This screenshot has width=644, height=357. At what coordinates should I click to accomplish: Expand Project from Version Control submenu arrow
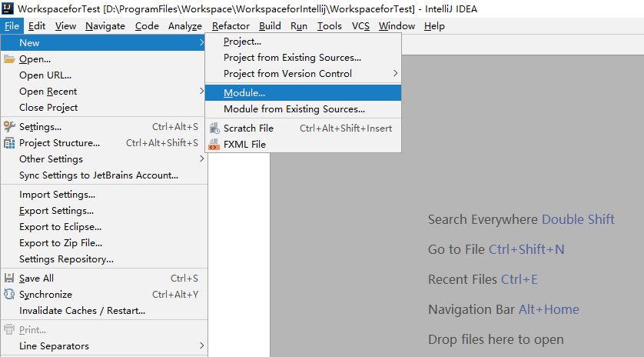pos(396,74)
